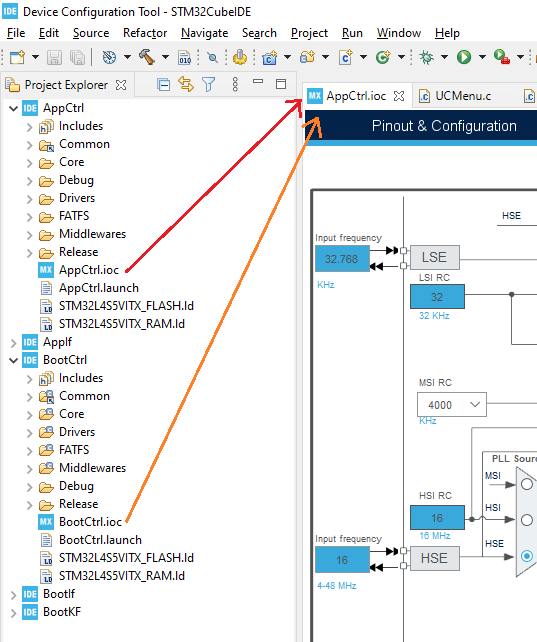Click the Run external tools icon

tap(501, 57)
